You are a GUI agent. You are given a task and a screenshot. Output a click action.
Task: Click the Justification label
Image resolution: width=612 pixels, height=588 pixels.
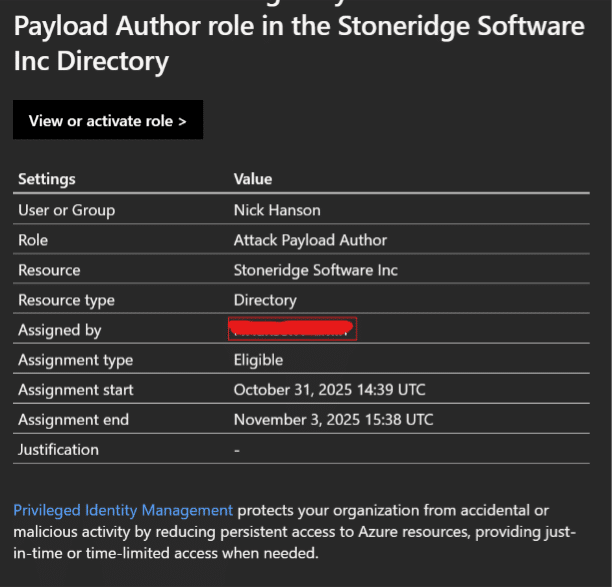click(x=58, y=450)
